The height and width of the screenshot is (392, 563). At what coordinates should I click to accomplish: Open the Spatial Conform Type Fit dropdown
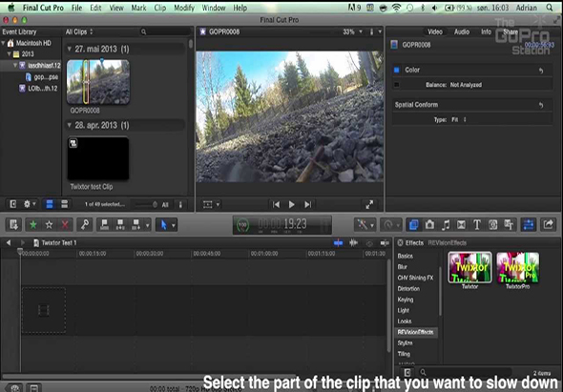pos(459,119)
